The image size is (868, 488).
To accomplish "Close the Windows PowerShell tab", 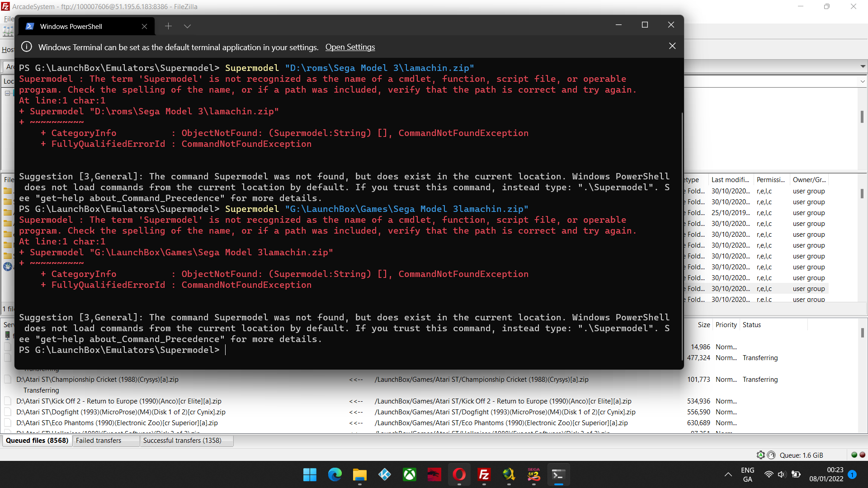I will [144, 26].
